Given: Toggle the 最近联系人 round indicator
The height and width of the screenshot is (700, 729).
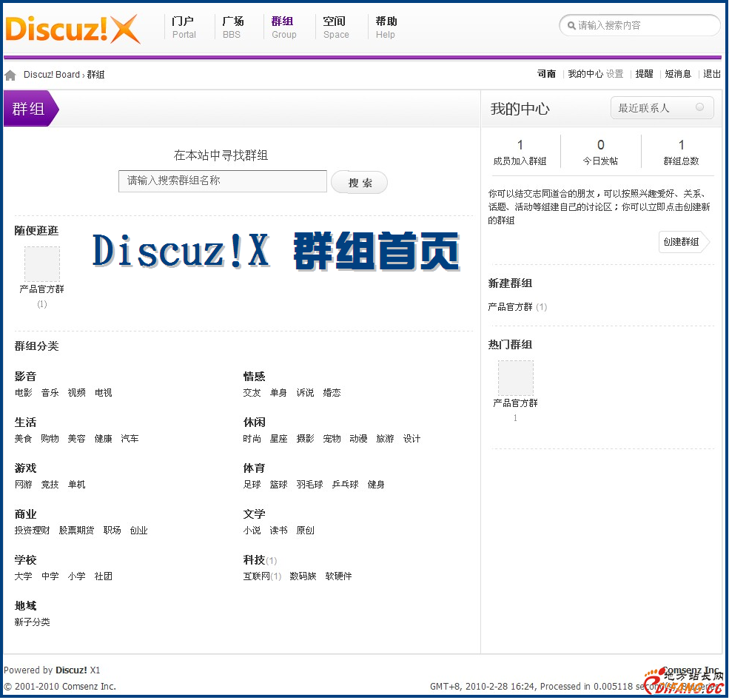Looking at the screenshot, I should [x=699, y=107].
